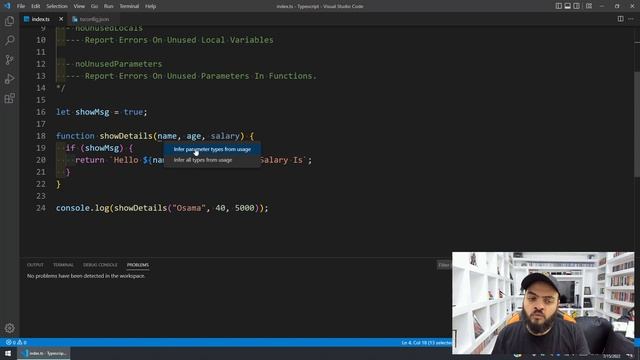Choose Infer parameter types from usage
This screenshot has height=360, width=640.
pos(212,149)
